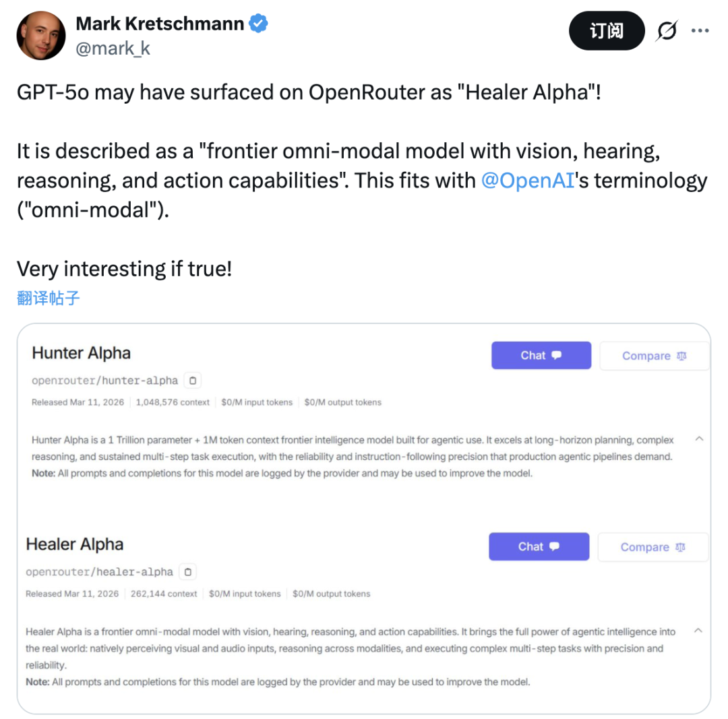
Task: Click the blue verified badge icon
Action: point(259,24)
